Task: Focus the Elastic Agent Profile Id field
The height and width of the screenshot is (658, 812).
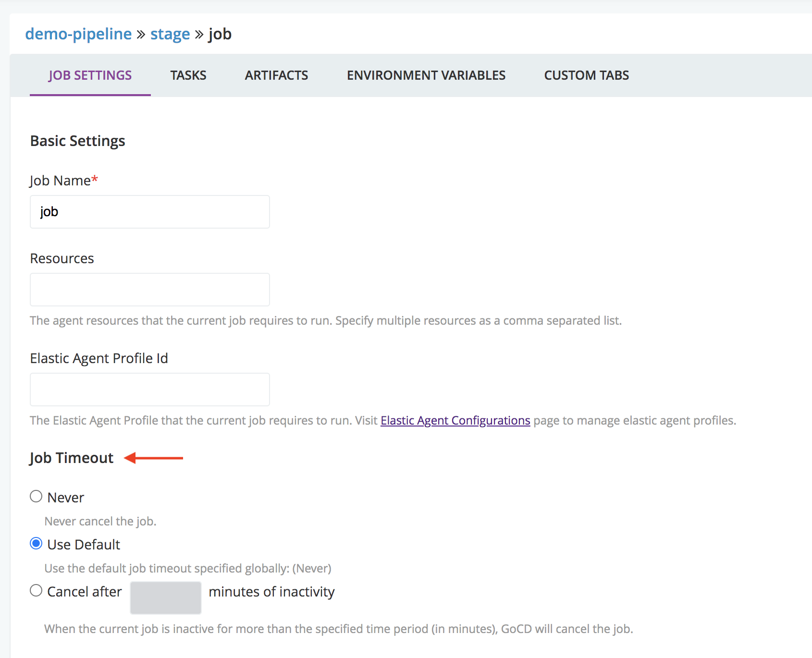Action: tap(150, 390)
